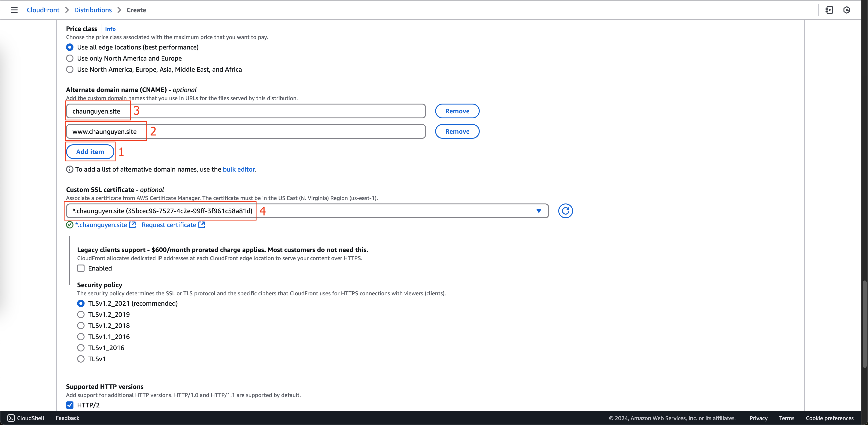Enable Legacy clients support checkbox
868x425 pixels.
click(x=81, y=268)
